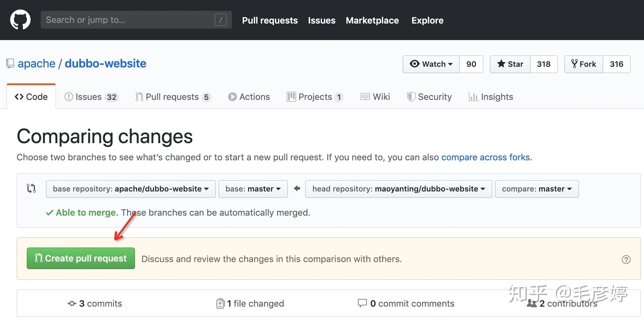Viewport: 644px width, 320px height.
Task: Follow the compare across forks link
Action: pyautogui.click(x=485, y=157)
